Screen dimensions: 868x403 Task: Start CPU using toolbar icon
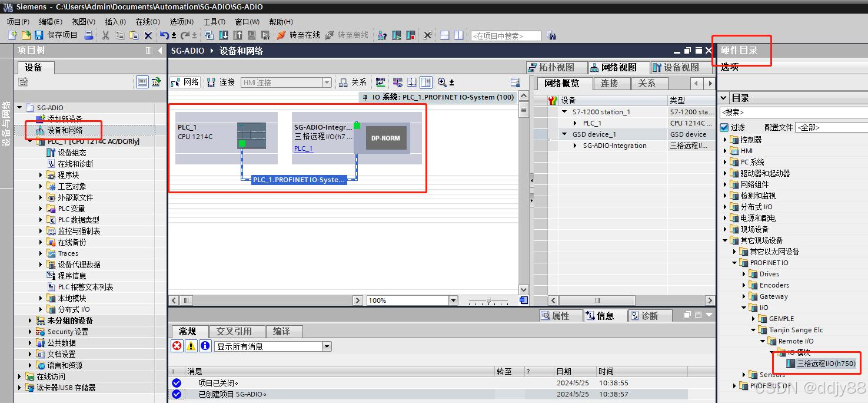click(397, 35)
